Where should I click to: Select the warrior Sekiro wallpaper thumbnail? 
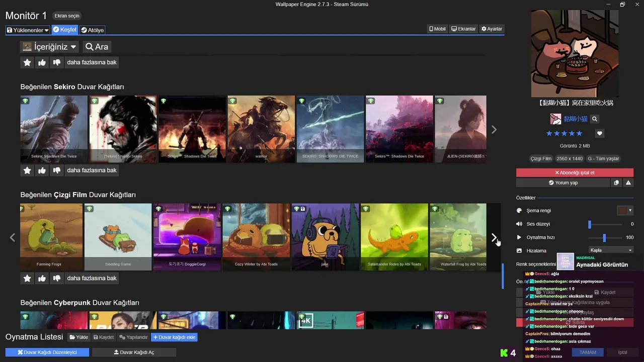261,129
